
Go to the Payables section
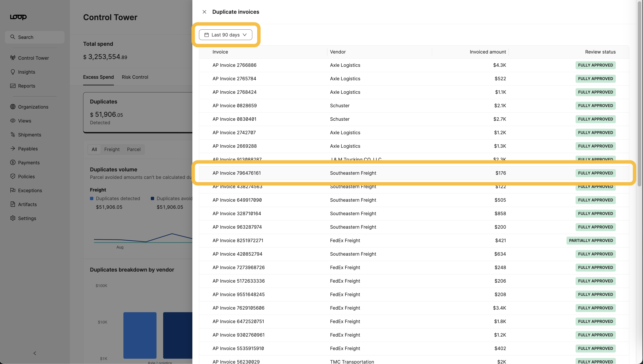point(28,149)
